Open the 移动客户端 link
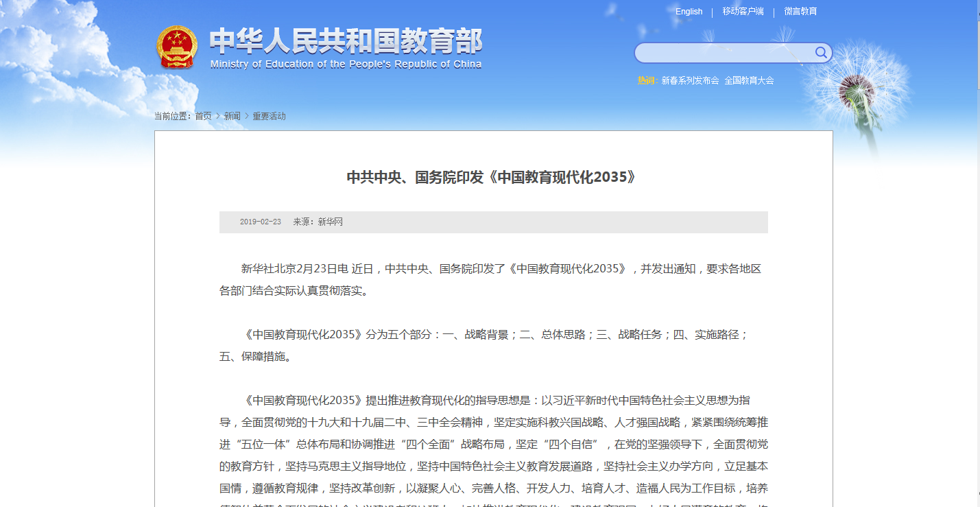Screen dimensions: 980x507 point(743,12)
